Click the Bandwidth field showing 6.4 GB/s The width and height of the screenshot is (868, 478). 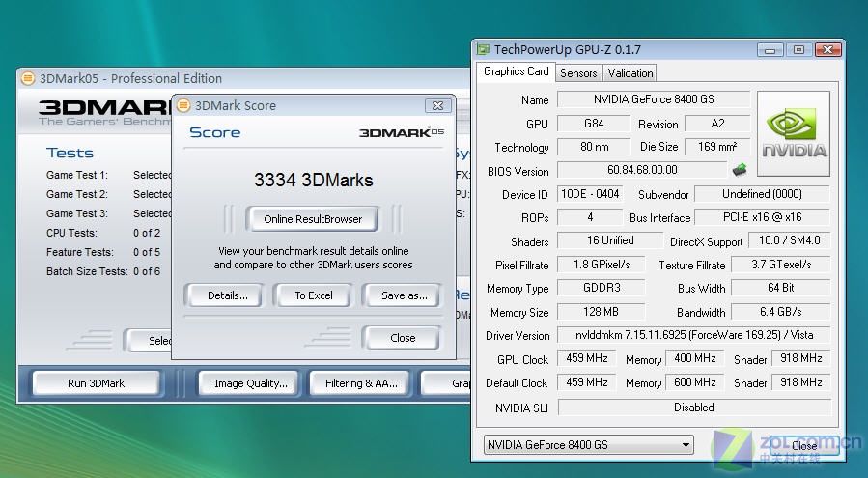(780, 312)
